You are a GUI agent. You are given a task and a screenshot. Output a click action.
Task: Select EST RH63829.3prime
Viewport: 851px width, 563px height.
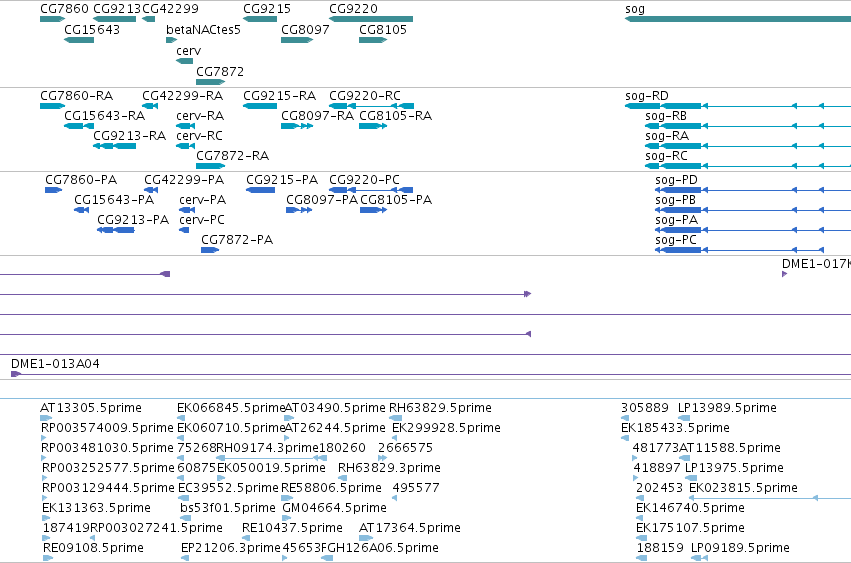(x=389, y=468)
